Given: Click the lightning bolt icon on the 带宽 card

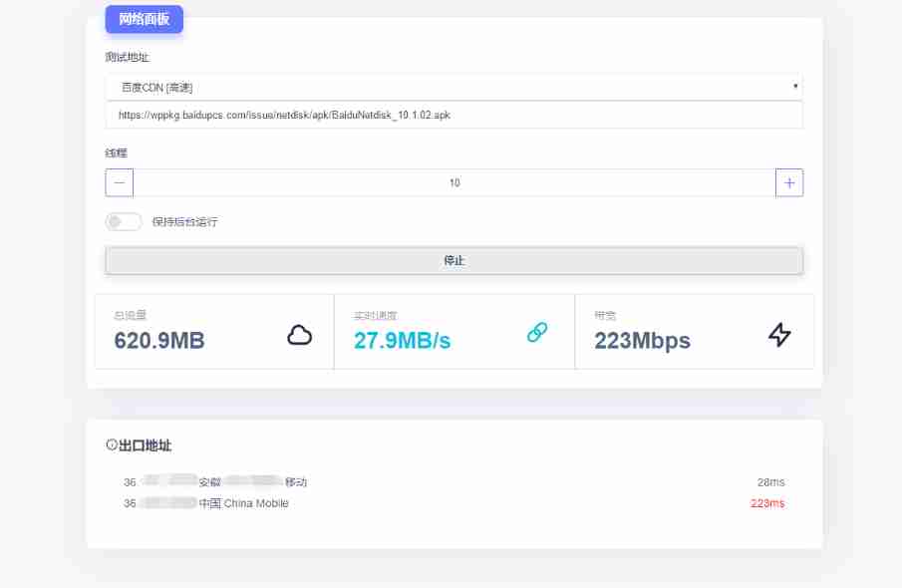Looking at the screenshot, I should pyautogui.click(x=778, y=334).
